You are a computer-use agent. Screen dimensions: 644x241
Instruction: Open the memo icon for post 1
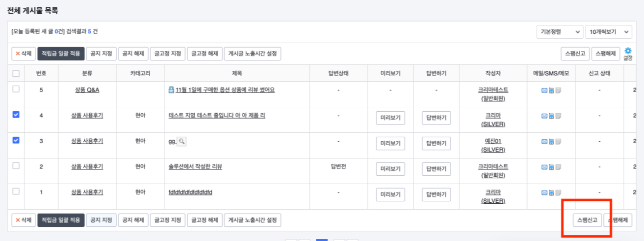[558, 193]
